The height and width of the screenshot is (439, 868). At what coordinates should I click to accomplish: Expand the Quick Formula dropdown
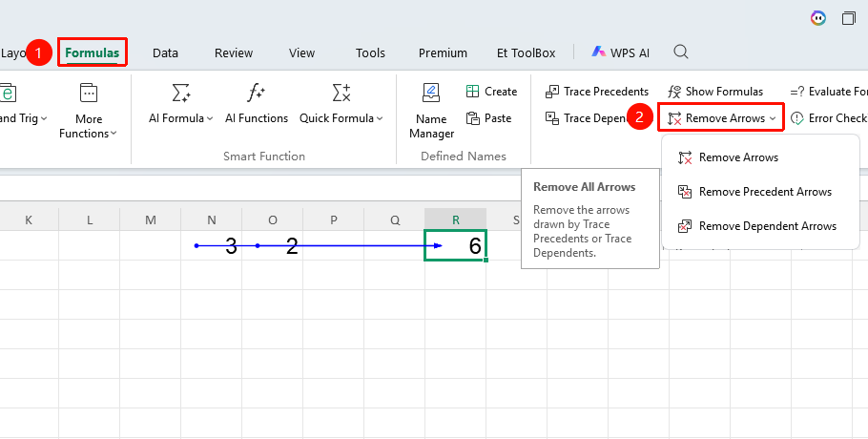point(380,118)
